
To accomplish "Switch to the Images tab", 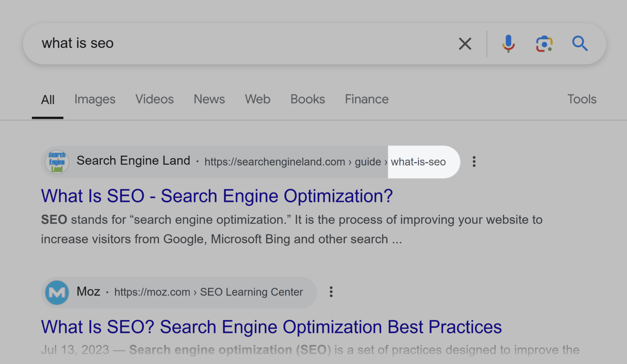I will (94, 99).
